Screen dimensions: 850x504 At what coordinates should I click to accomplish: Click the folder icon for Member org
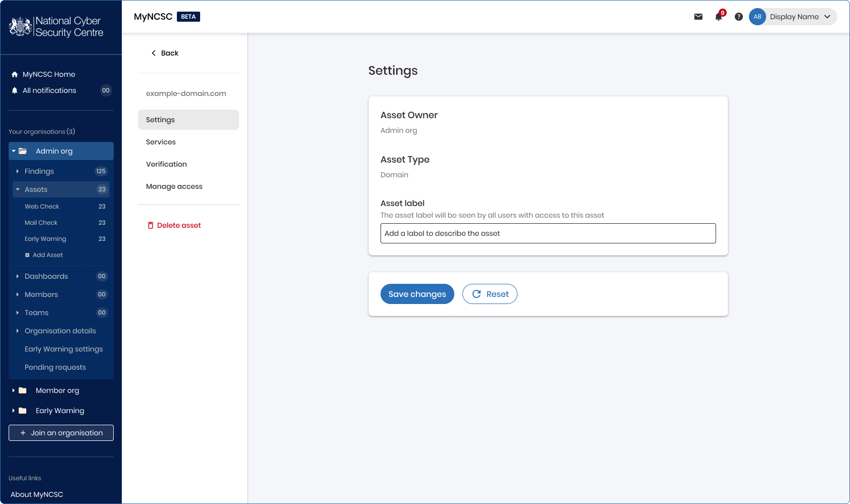tap(23, 390)
